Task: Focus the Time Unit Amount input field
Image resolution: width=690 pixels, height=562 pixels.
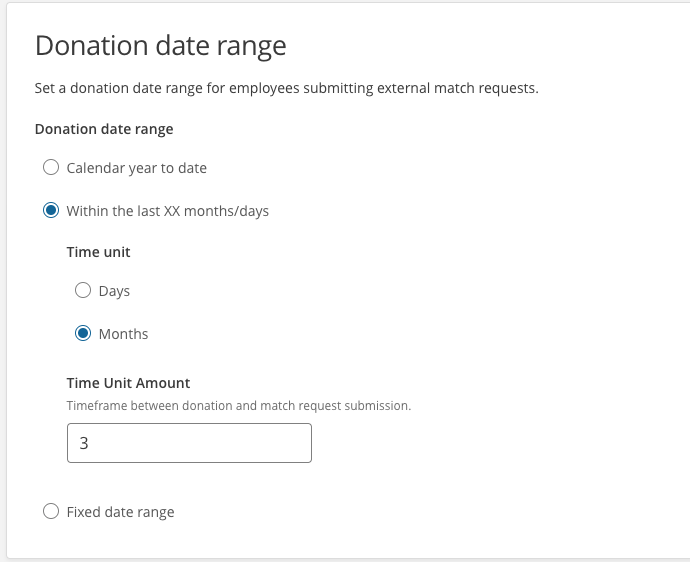Action: coord(189,443)
